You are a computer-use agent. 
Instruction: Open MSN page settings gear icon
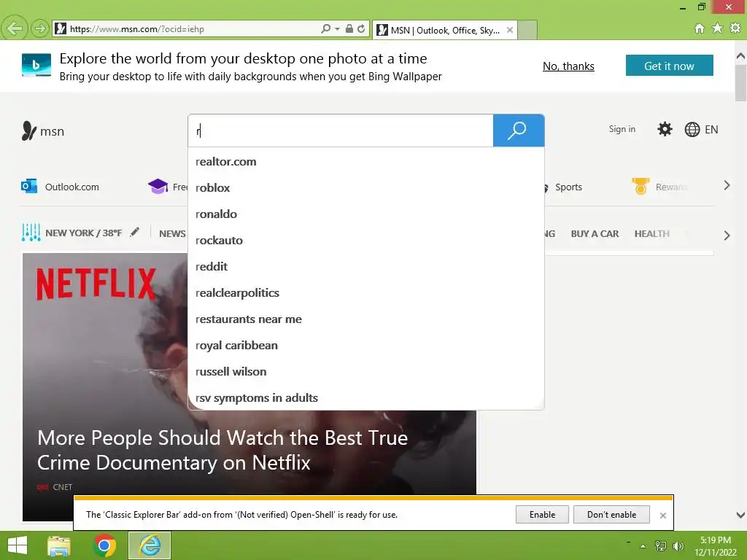pos(665,129)
